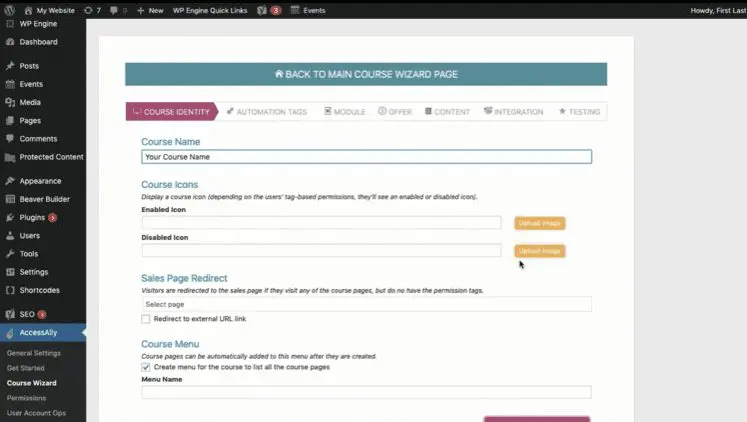Uncheck Create menu for the course checkbox
747x422 pixels.
146,367
